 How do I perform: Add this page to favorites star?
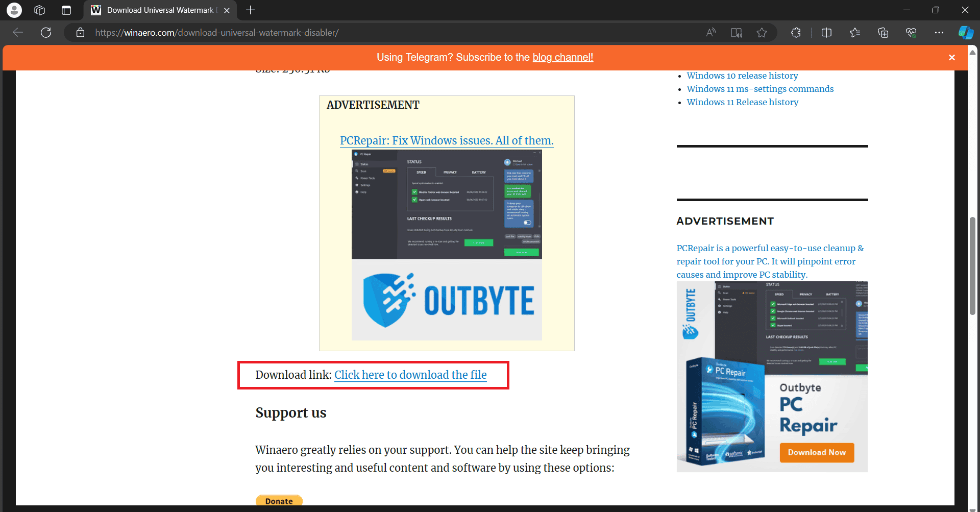tap(762, 33)
